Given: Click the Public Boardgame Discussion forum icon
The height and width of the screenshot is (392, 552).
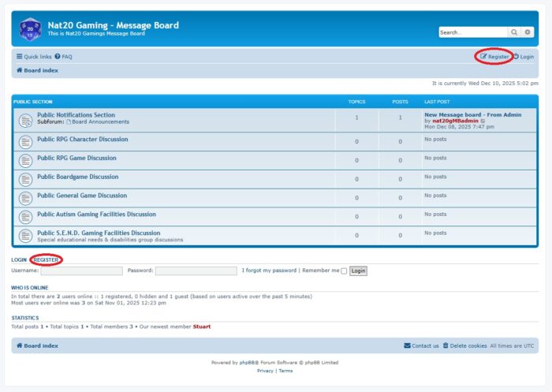Looking at the screenshot, I should (x=25, y=179).
